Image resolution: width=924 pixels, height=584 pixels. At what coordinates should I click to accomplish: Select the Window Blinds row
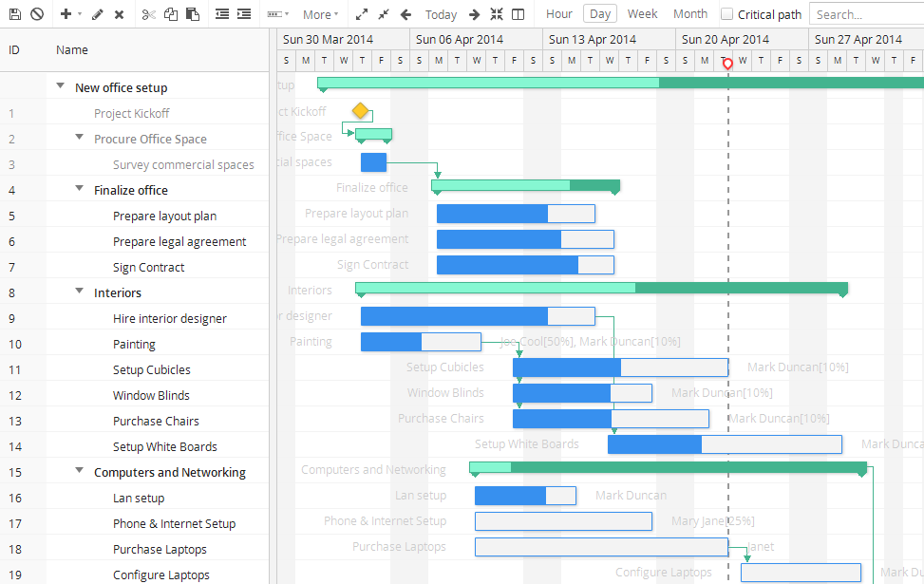(x=134, y=395)
